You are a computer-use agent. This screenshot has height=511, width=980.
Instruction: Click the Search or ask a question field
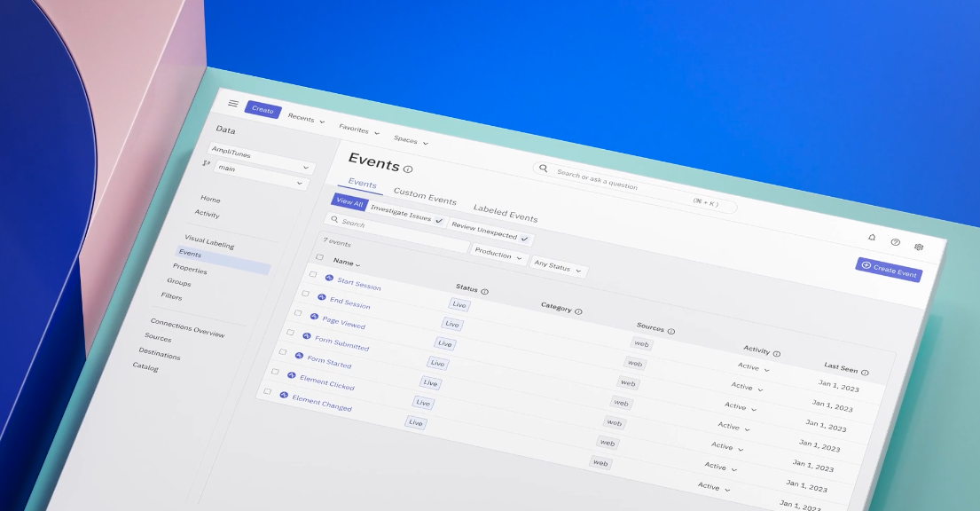(636, 186)
